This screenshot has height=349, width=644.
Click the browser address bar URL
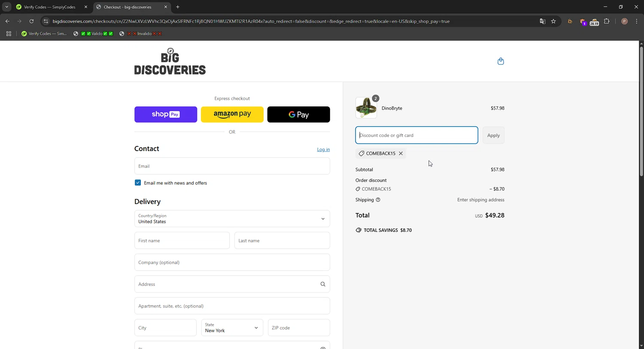point(251,21)
